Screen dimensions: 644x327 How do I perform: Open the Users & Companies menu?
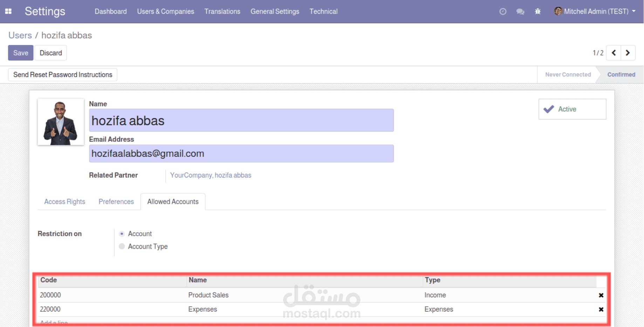[165, 12]
